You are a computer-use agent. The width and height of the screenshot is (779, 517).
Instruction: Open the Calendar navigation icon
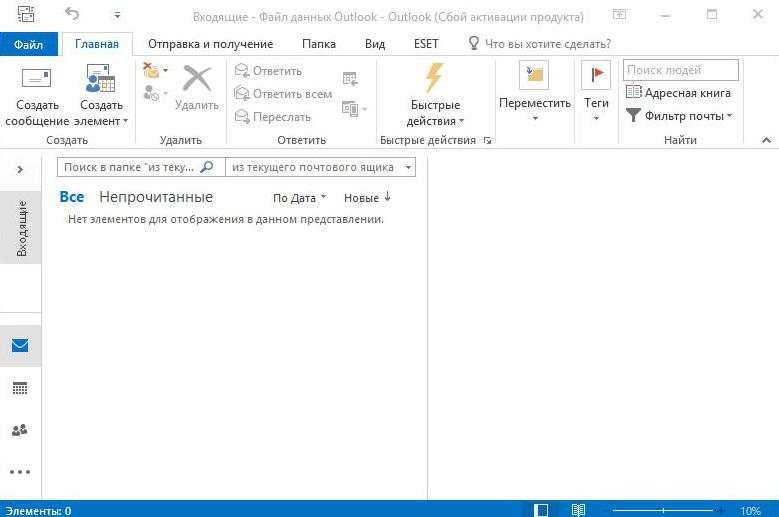click(20, 388)
